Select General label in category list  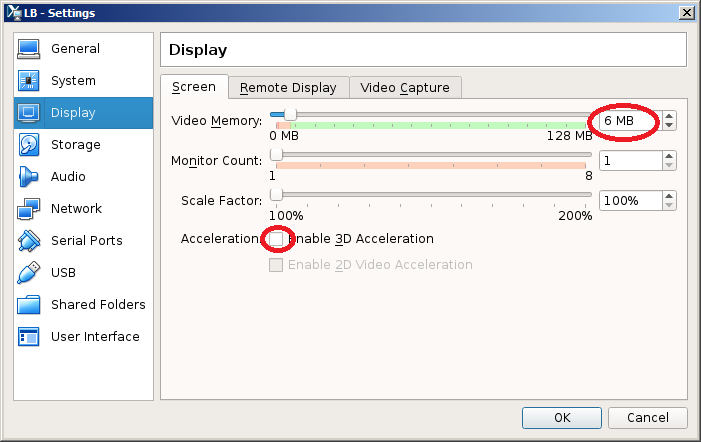(76, 49)
